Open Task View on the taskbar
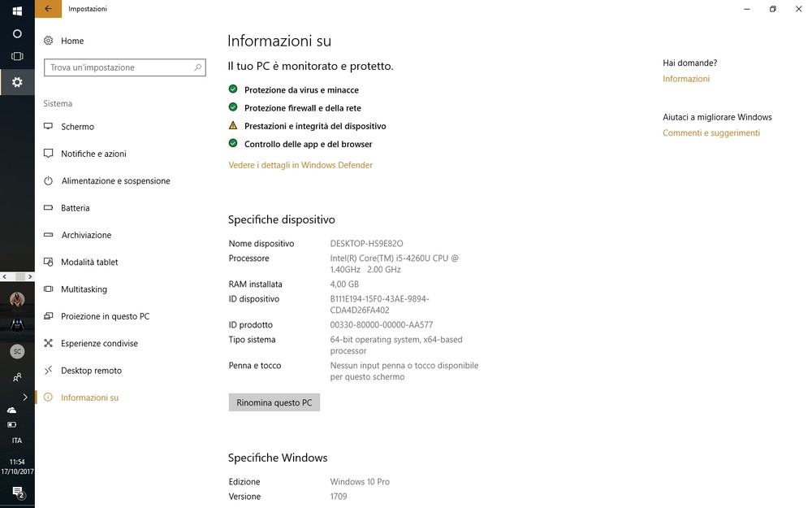 [17, 56]
